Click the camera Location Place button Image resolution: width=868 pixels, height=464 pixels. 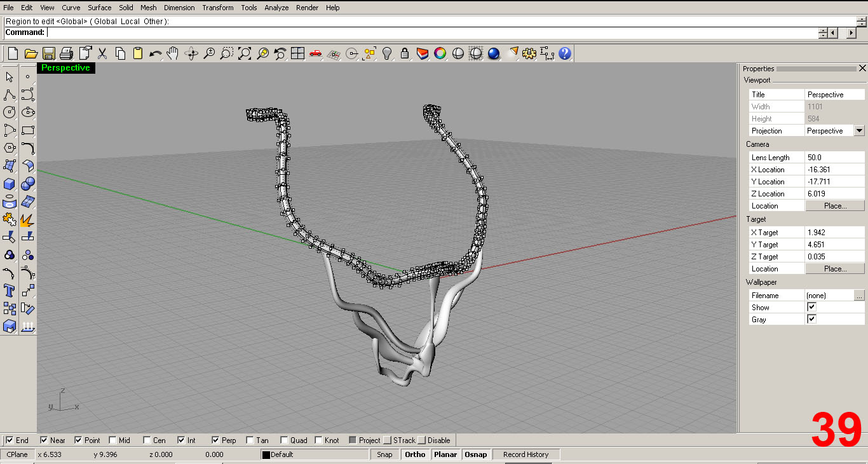coord(835,206)
